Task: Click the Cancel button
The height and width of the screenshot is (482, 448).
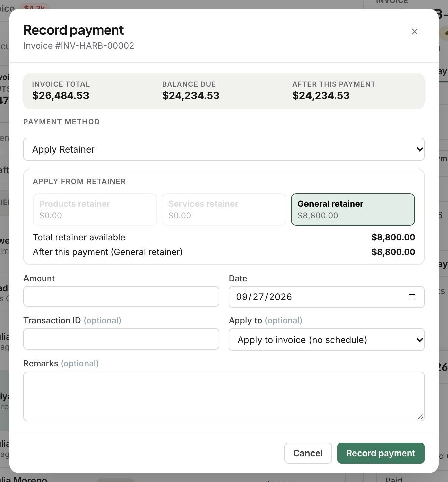Action: pos(308,453)
